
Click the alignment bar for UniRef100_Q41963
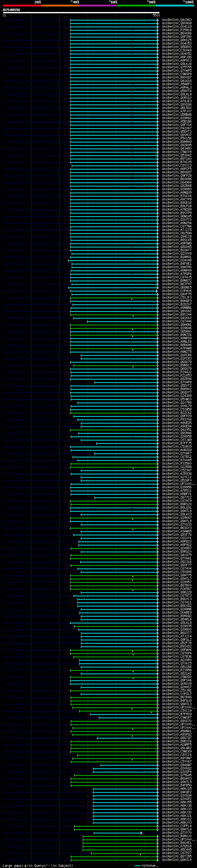(114, 20)
